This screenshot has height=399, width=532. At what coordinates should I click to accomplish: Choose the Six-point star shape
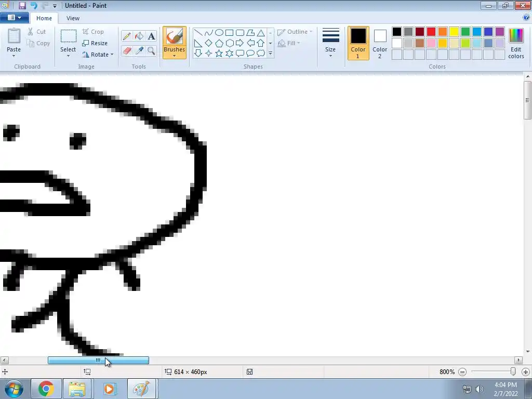tap(229, 54)
